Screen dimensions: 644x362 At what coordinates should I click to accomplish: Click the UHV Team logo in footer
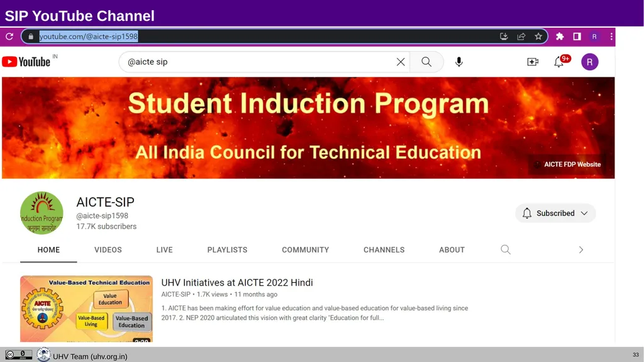pos(43,354)
